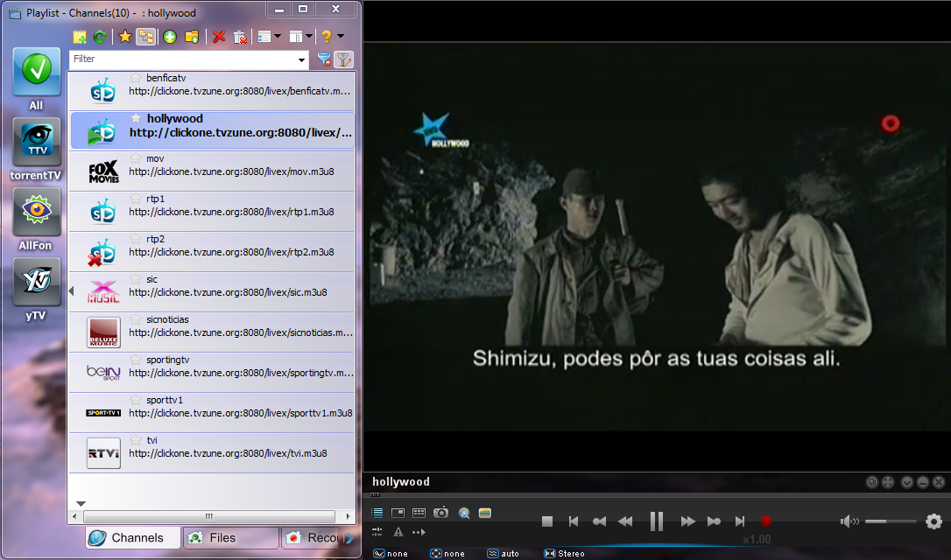951x560 pixels.
Task: Stop the playback
Action: point(547,521)
